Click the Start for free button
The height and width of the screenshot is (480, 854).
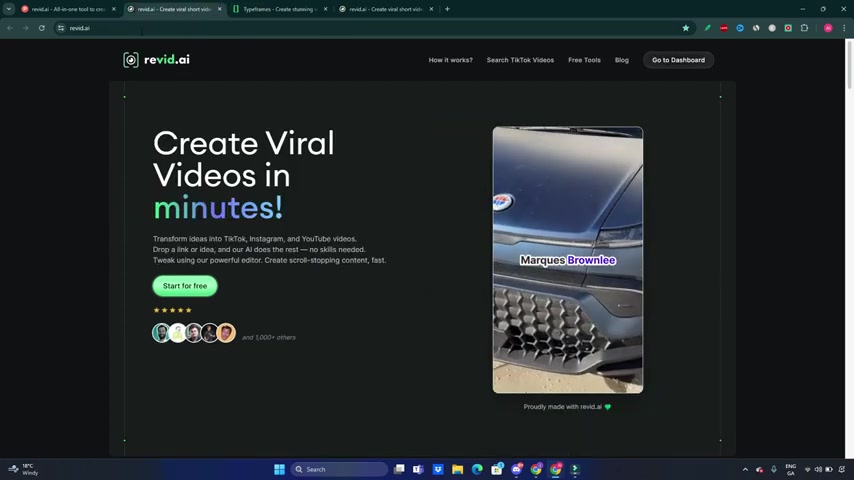pos(185,286)
